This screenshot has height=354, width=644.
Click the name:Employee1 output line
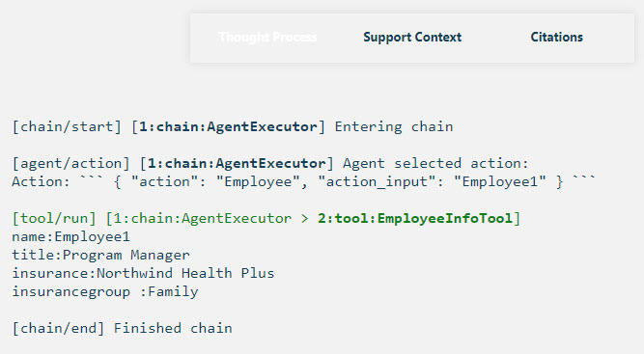pos(70,236)
